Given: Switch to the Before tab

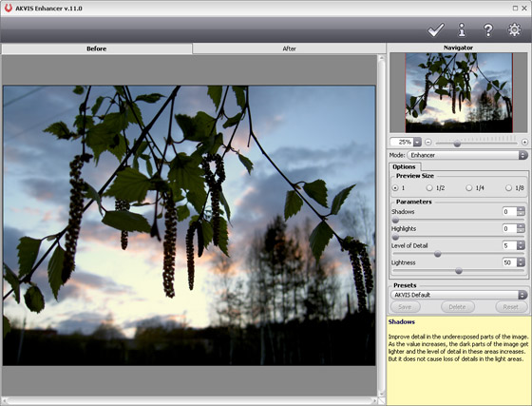Looking at the screenshot, I should pyautogui.click(x=96, y=48).
